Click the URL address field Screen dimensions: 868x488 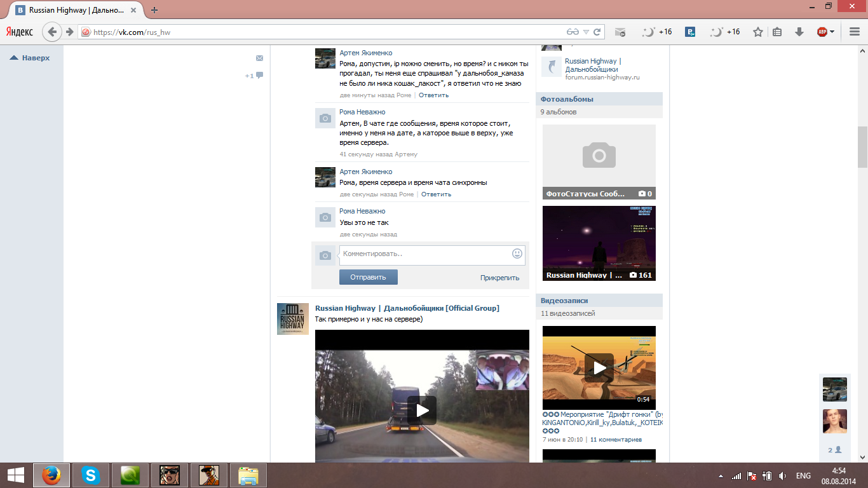(x=327, y=32)
